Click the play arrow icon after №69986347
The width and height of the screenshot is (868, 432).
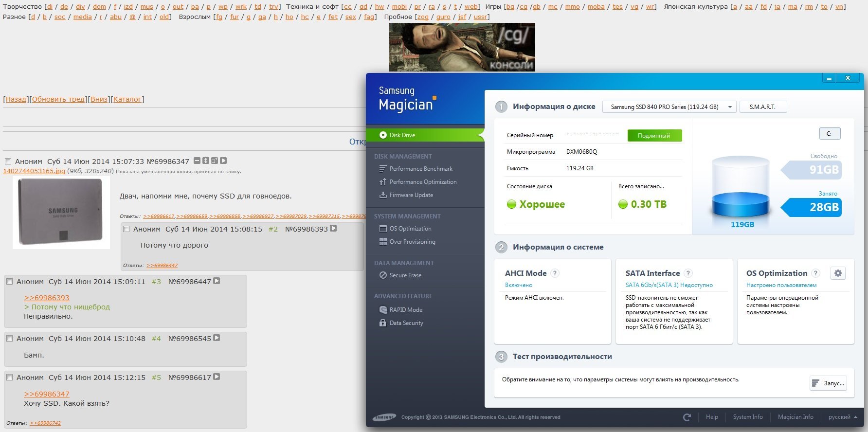point(223,161)
